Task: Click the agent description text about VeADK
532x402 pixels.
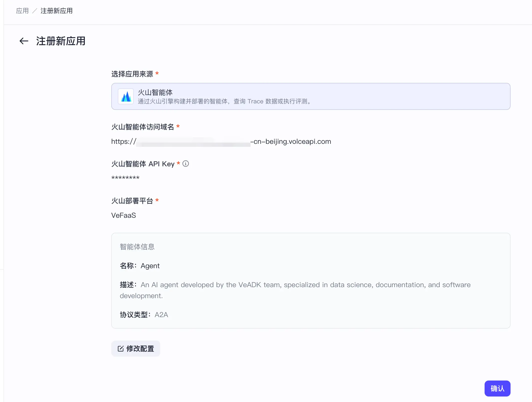Action: point(295,290)
